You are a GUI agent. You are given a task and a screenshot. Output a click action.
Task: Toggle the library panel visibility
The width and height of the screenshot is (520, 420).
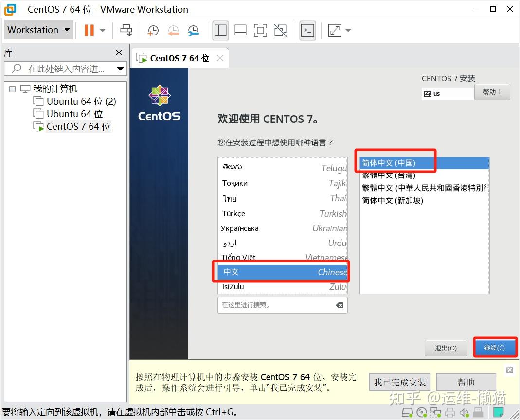(220, 30)
